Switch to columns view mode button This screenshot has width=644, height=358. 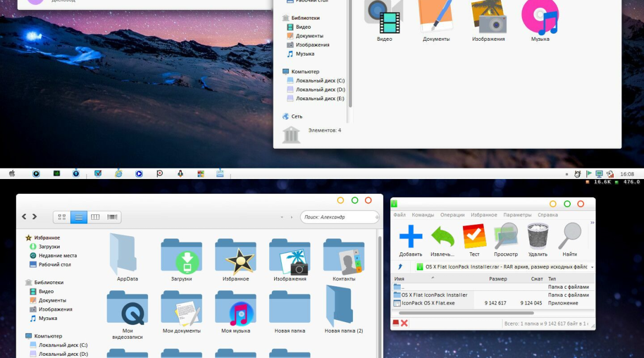coord(95,217)
